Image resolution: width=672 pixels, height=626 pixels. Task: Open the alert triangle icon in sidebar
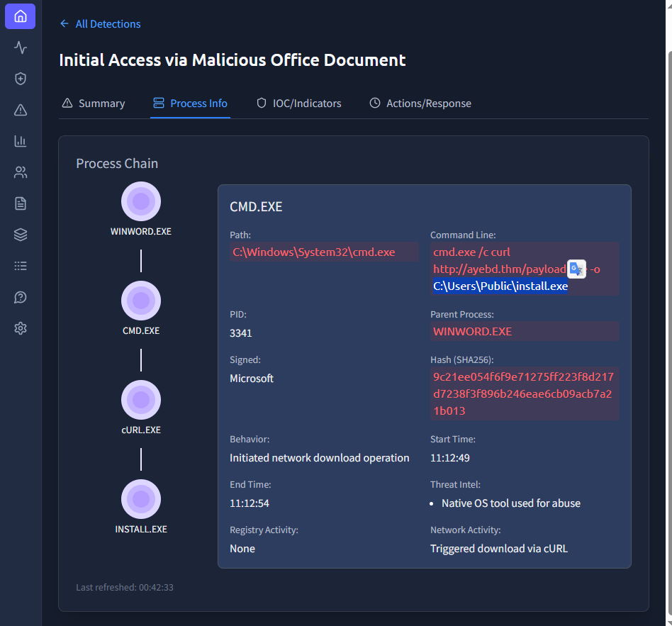[x=20, y=110]
